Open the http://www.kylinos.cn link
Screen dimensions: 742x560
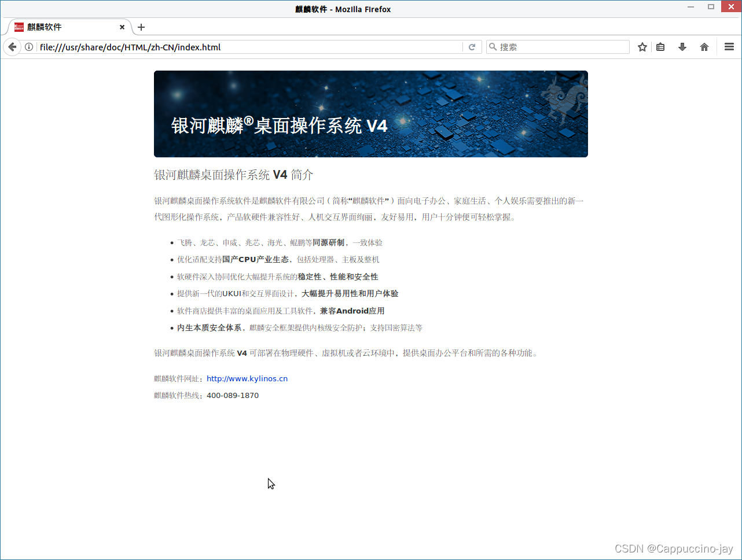tap(247, 378)
